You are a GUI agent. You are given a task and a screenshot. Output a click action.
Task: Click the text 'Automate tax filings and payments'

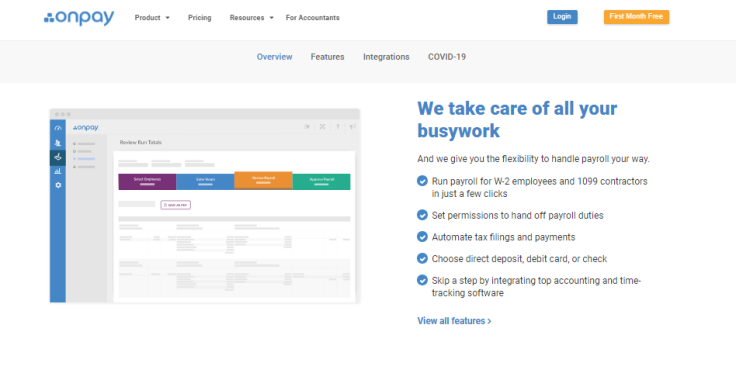[x=503, y=237]
